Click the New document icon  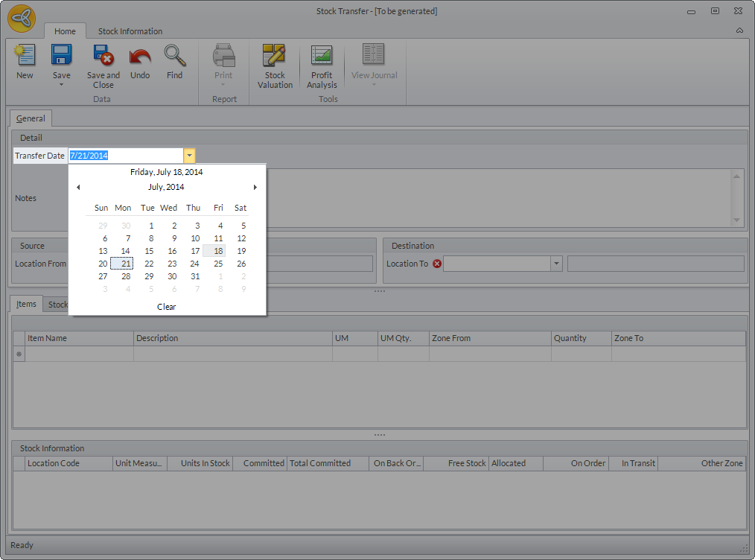tap(25, 57)
